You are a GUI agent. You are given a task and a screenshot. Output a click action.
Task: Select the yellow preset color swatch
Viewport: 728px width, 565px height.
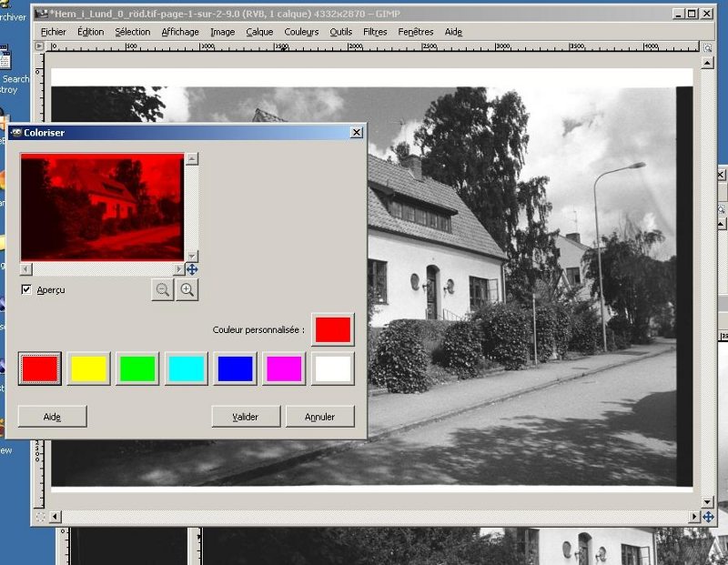tap(89, 368)
